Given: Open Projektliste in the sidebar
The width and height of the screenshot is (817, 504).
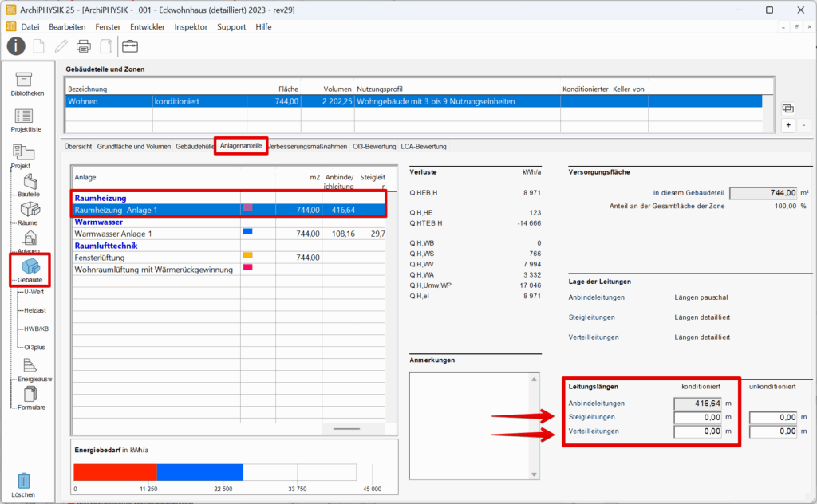Looking at the screenshot, I should pyautogui.click(x=26, y=120).
